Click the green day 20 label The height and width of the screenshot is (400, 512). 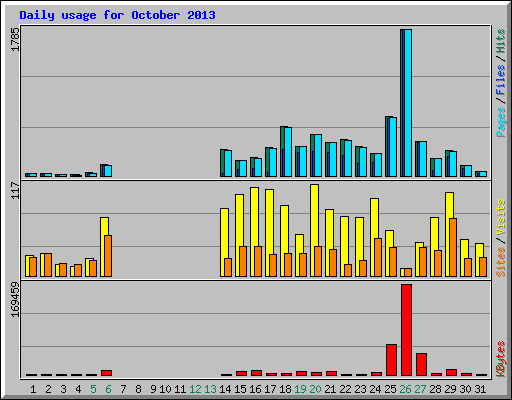tap(315, 389)
